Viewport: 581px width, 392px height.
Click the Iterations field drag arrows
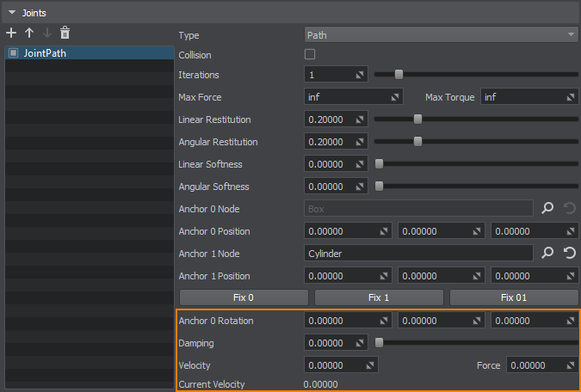pos(361,75)
